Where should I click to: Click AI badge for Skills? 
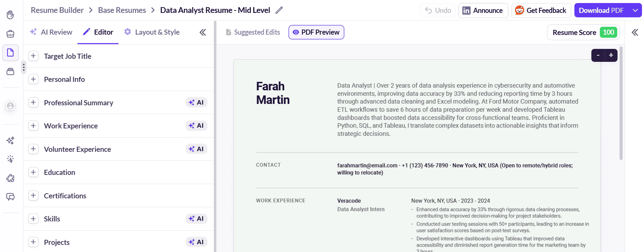[x=196, y=218]
